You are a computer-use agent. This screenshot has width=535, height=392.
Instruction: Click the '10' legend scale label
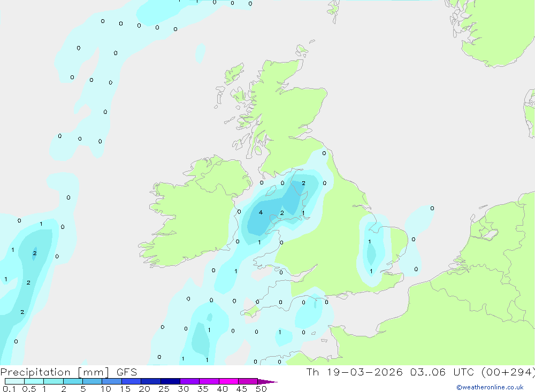click(x=106, y=389)
